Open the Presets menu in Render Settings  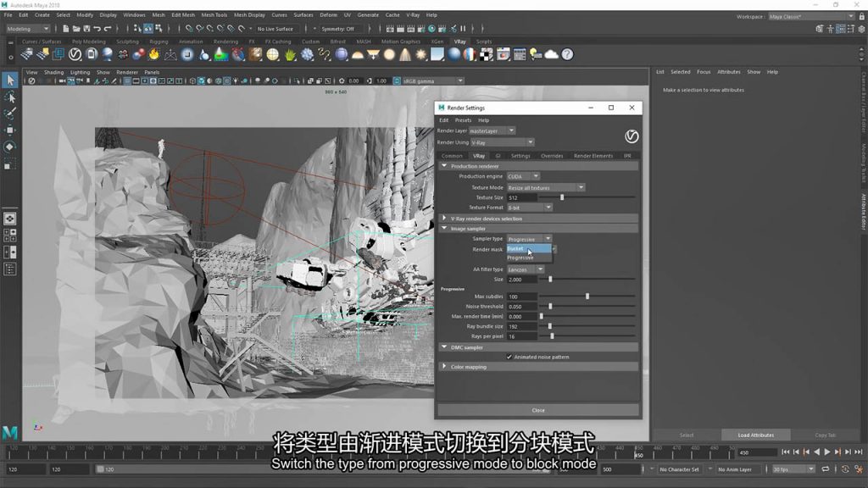point(463,120)
